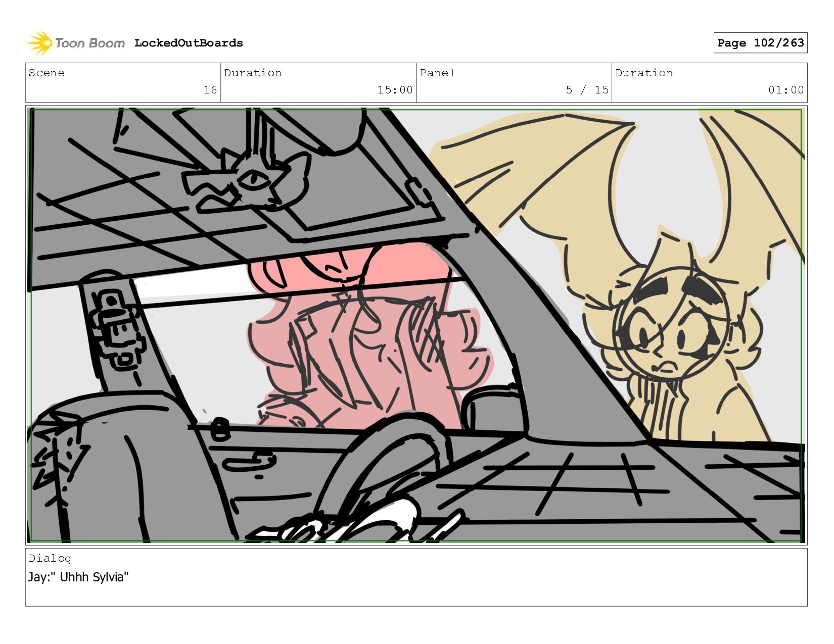Image resolution: width=834 pixels, height=644 pixels.
Task: Click the Dialog label
Action: (50, 558)
